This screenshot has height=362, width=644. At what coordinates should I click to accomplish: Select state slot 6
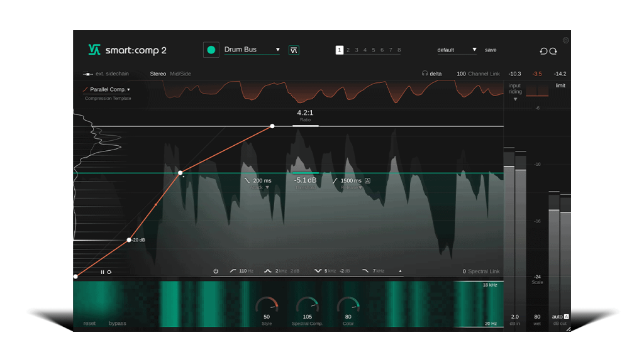pos(382,50)
